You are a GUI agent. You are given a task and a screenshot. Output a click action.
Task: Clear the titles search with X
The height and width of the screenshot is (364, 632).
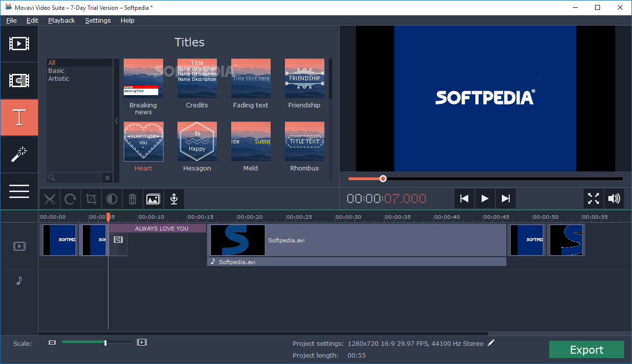pos(107,178)
